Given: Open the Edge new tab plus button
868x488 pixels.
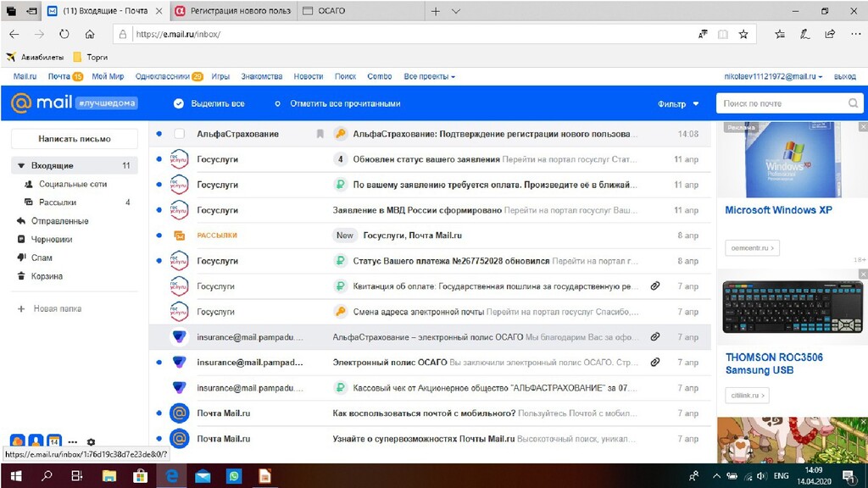Looking at the screenshot, I should (436, 11).
